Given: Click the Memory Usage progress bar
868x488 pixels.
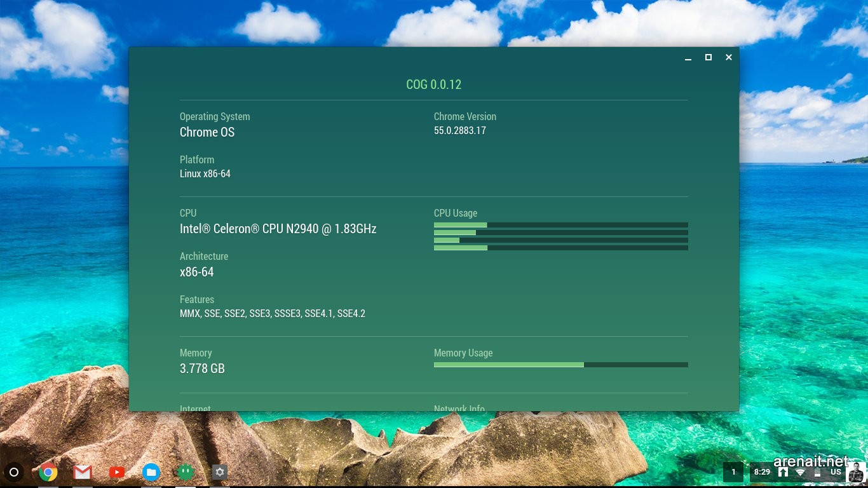Looking at the screenshot, I should click(x=560, y=365).
